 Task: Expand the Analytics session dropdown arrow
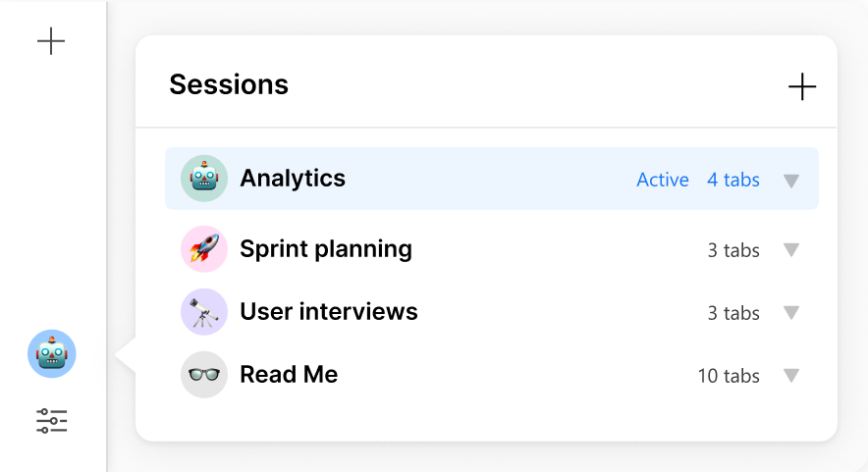[791, 181]
